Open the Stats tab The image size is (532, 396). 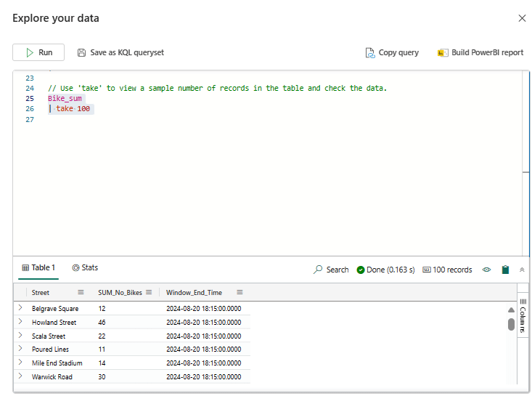point(85,267)
